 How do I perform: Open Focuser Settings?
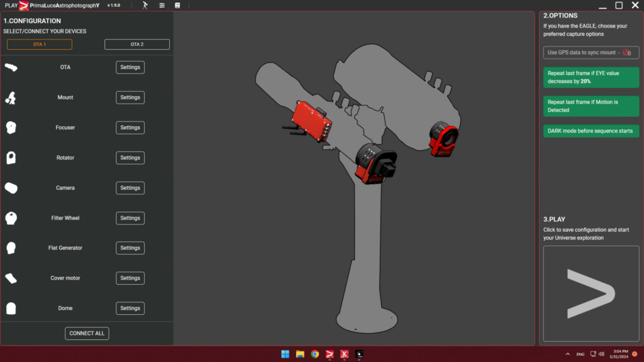pyautogui.click(x=130, y=128)
